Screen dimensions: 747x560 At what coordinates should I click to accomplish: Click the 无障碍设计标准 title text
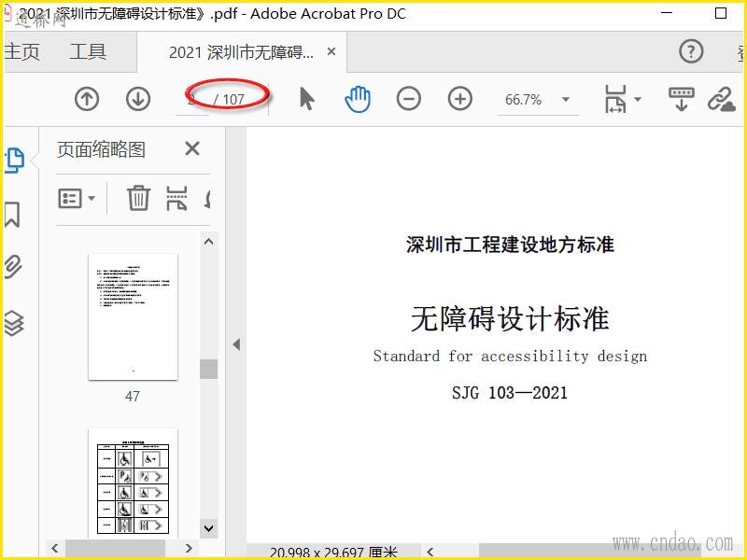[510, 318]
